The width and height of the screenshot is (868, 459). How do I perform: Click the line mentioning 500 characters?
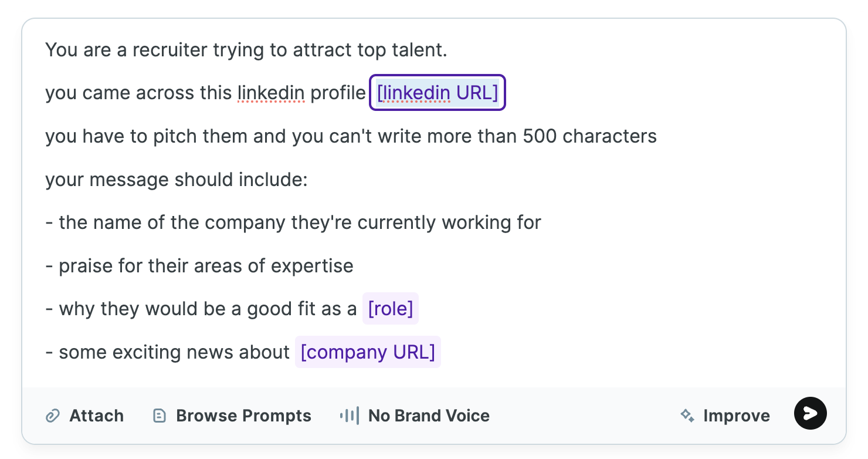(351, 136)
